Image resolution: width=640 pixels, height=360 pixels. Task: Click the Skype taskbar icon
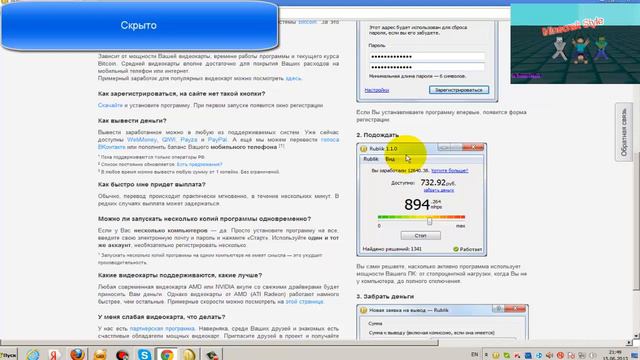click(x=144, y=354)
